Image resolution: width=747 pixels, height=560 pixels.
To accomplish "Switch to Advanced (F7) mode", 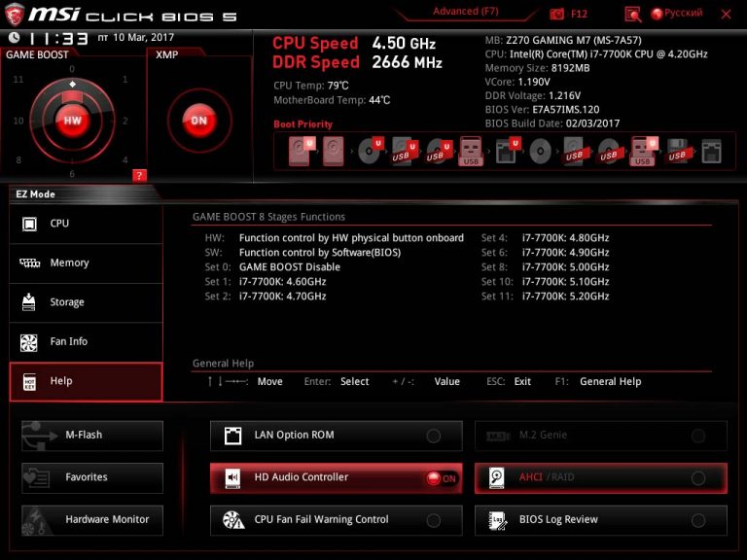I will pyautogui.click(x=466, y=12).
